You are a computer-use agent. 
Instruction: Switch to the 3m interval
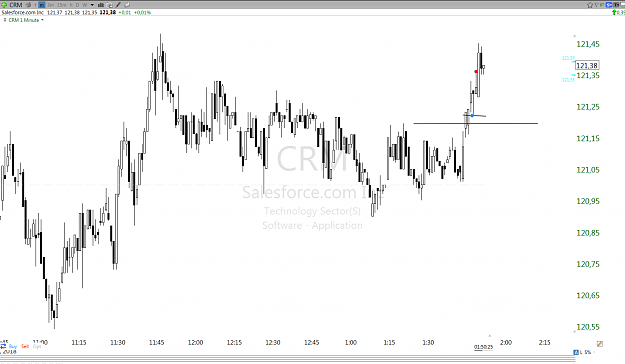click(50, 5)
